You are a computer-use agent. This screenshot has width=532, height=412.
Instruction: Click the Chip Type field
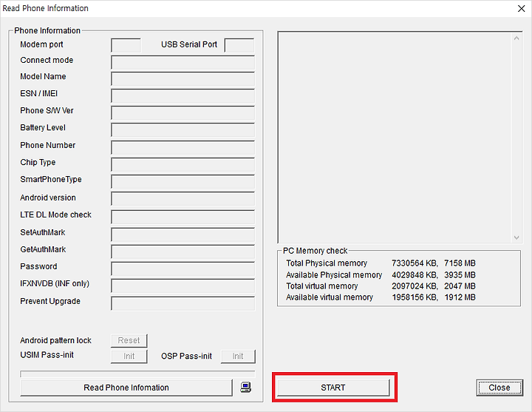pos(183,164)
